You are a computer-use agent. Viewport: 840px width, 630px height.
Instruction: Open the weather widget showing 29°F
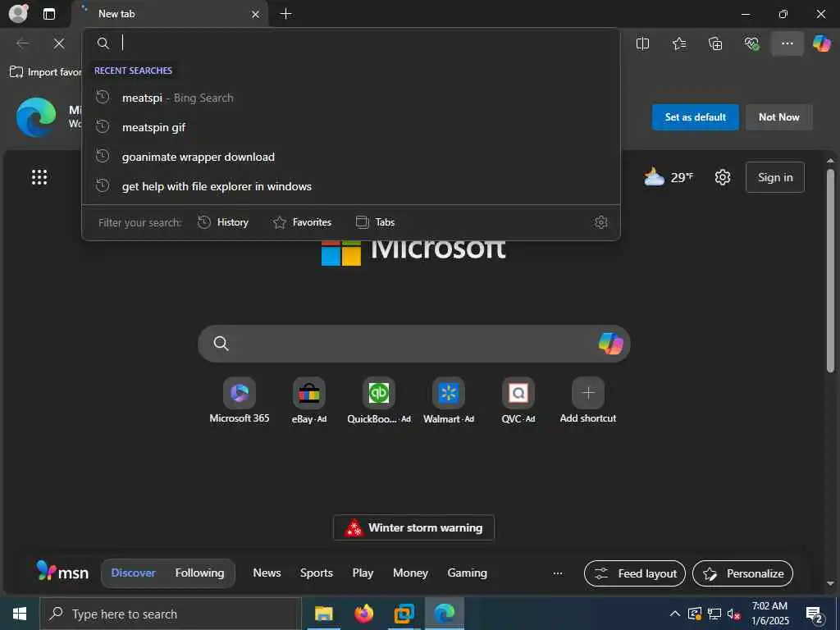tap(669, 177)
